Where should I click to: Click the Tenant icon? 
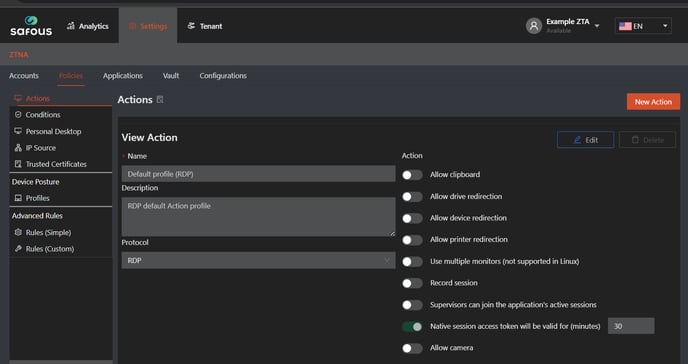191,26
